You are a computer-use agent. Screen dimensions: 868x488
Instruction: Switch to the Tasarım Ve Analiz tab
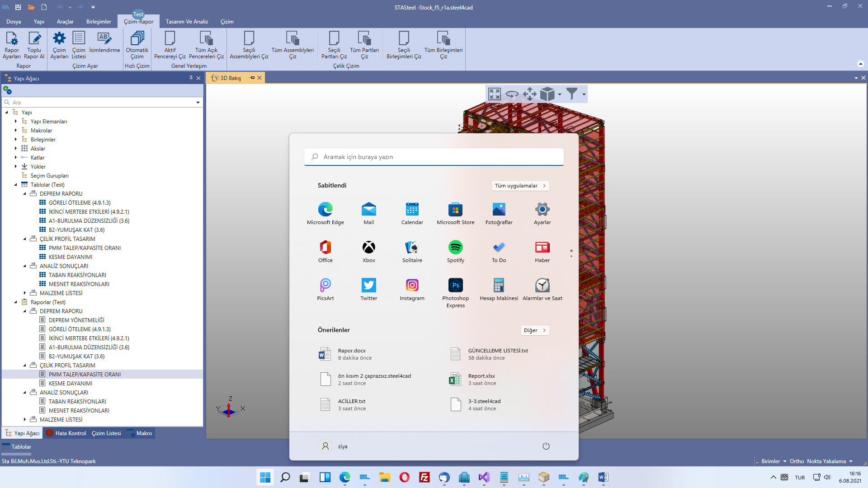pos(187,22)
